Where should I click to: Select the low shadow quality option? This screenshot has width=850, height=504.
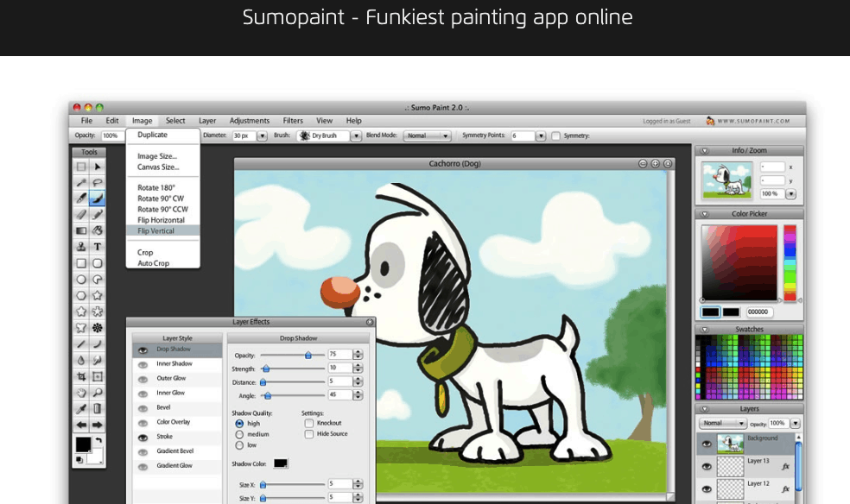pyautogui.click(x=239, y=445)
